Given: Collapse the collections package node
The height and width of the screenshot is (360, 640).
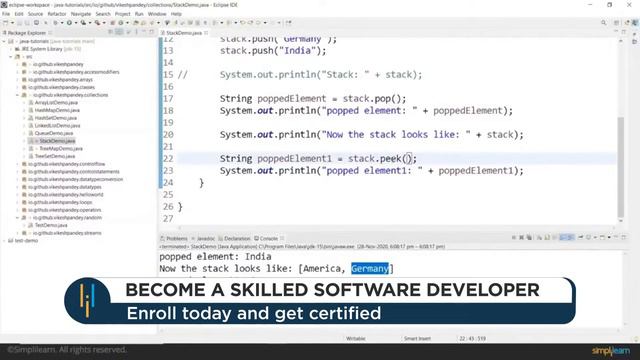Looking at the screenshot, I should (x=18, y=95).
